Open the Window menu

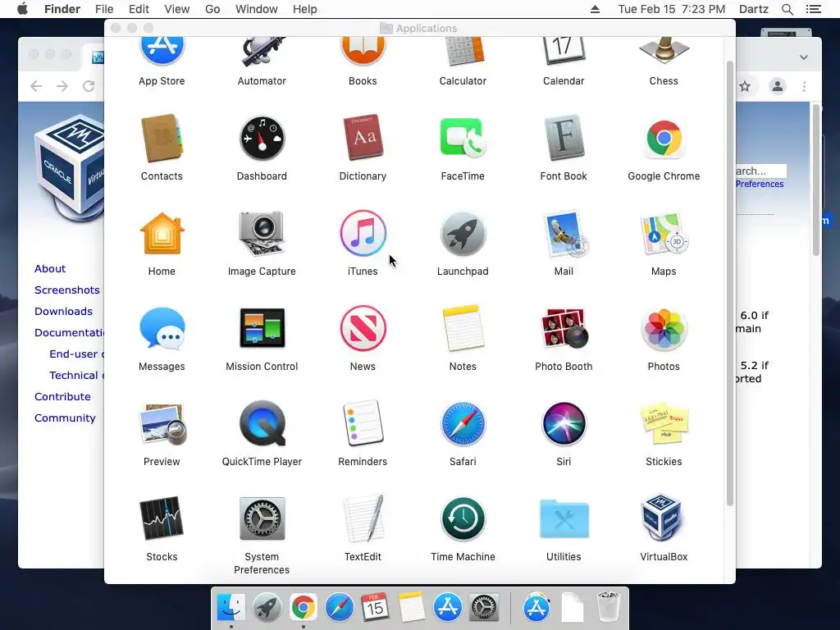click(x=257, y=9)
